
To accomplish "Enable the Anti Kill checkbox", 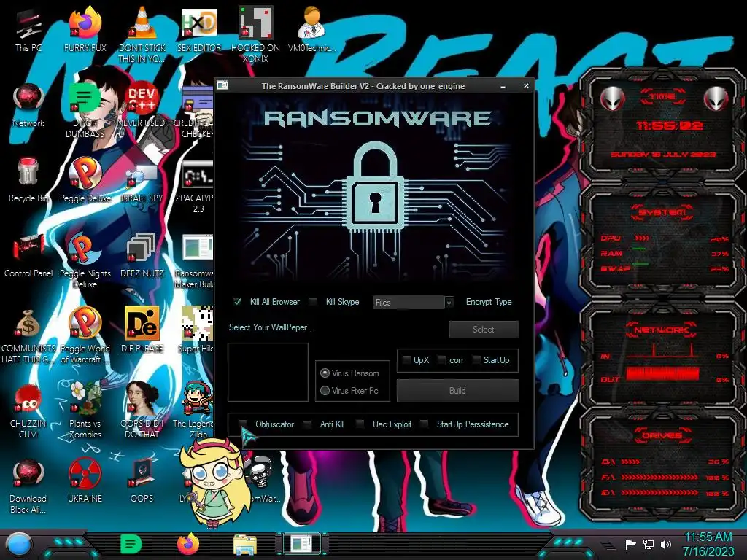I will 308,424.
